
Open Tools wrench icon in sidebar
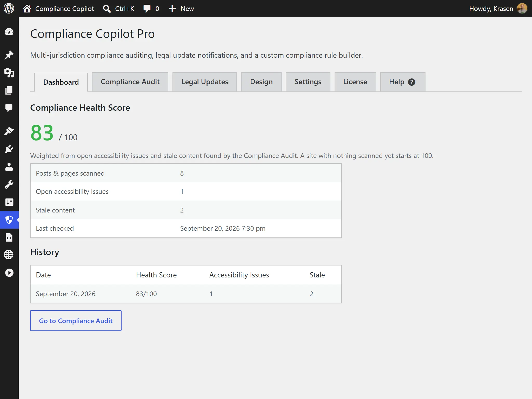9,184
